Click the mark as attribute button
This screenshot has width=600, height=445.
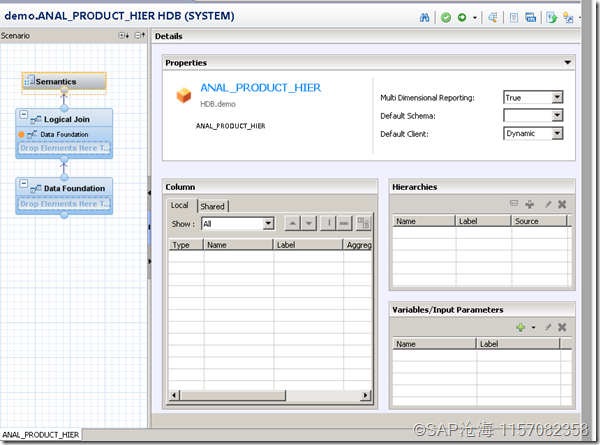point(328,223)
